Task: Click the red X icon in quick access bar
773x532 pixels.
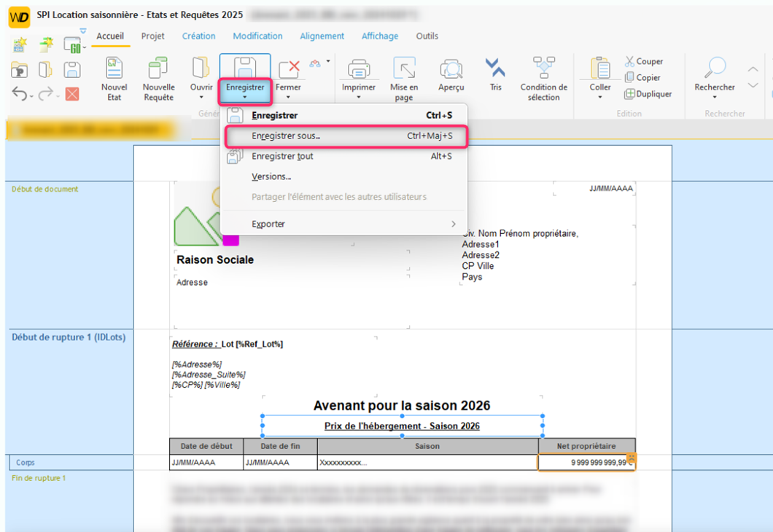Action: pyautogui.click(x=71, y=93)
